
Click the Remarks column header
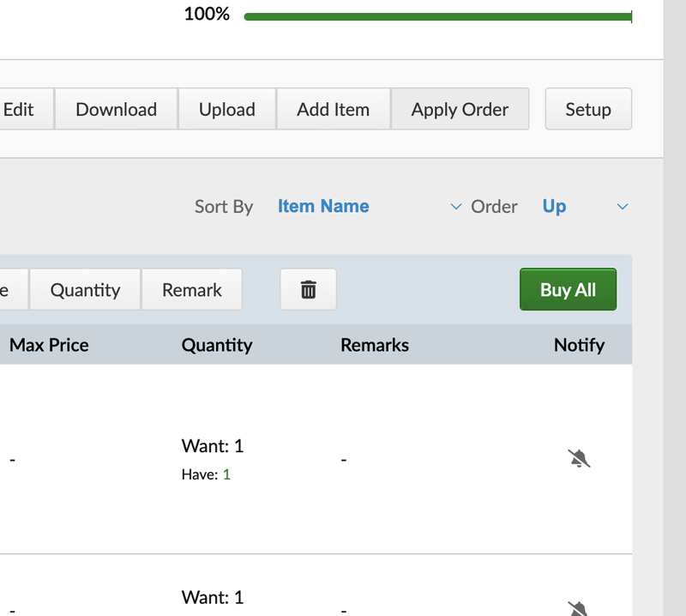[375, 345]
